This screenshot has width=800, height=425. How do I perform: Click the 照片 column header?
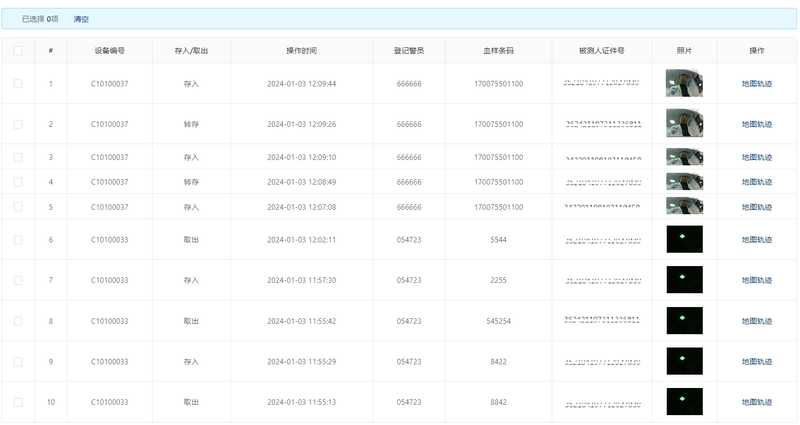tap(684, 51)
